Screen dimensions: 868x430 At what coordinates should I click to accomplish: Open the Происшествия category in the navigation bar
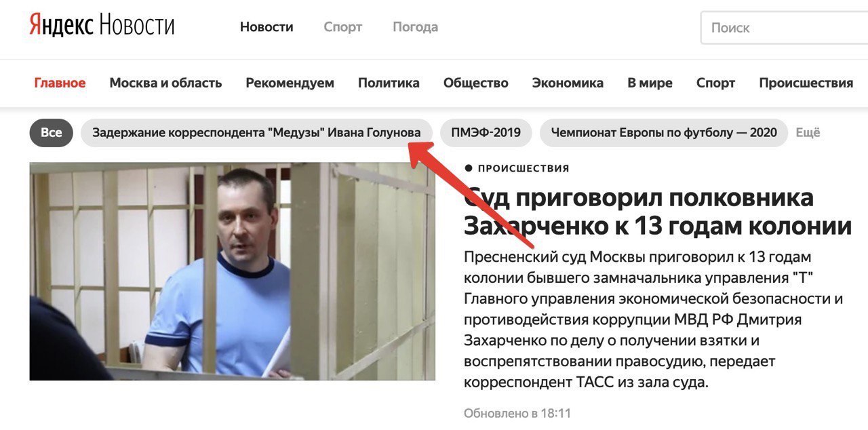pyautogui.click(x=806, y=83)
